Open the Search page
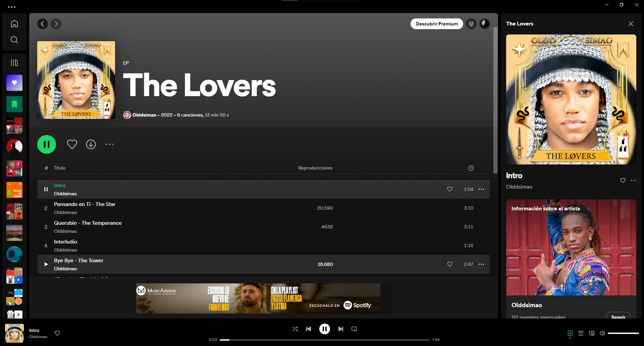The height and width of the screenshot is (346, 644). click(14, 40)
